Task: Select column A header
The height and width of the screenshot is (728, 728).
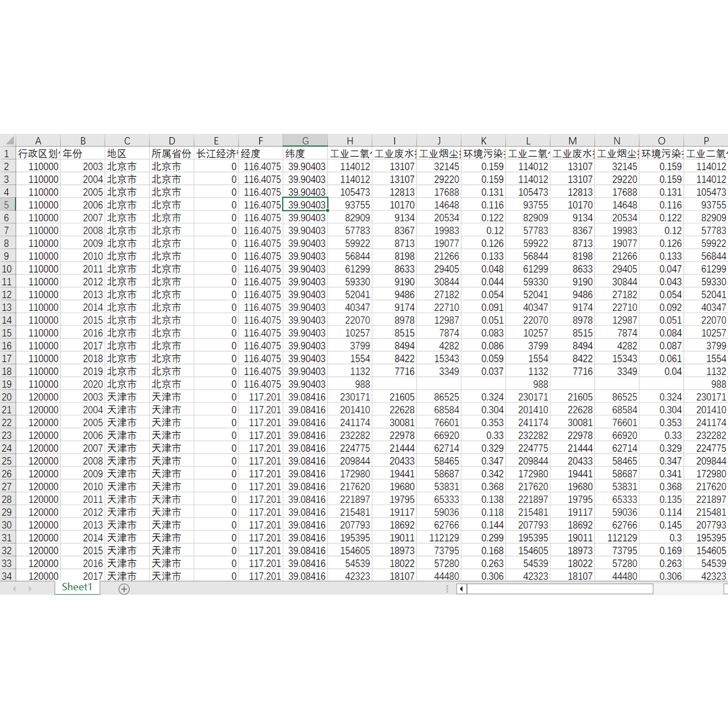Action: [x=38, y=141]
